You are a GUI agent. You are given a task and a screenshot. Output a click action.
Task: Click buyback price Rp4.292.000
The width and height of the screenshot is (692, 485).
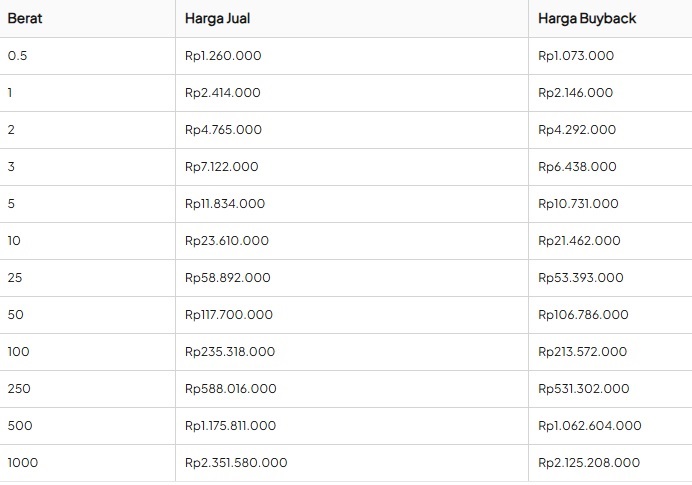coord(577,130)
